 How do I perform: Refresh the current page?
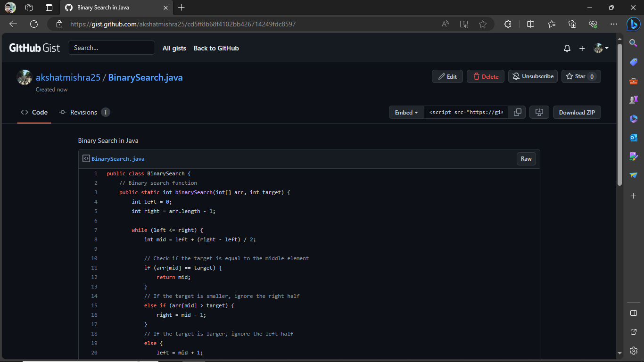tap(33, 24)
